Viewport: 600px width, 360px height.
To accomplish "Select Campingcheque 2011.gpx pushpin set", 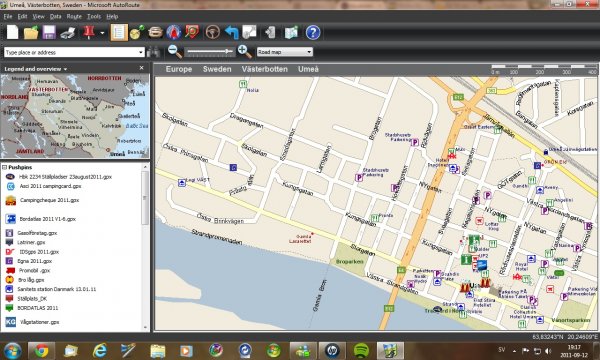I will coord(49,200).
